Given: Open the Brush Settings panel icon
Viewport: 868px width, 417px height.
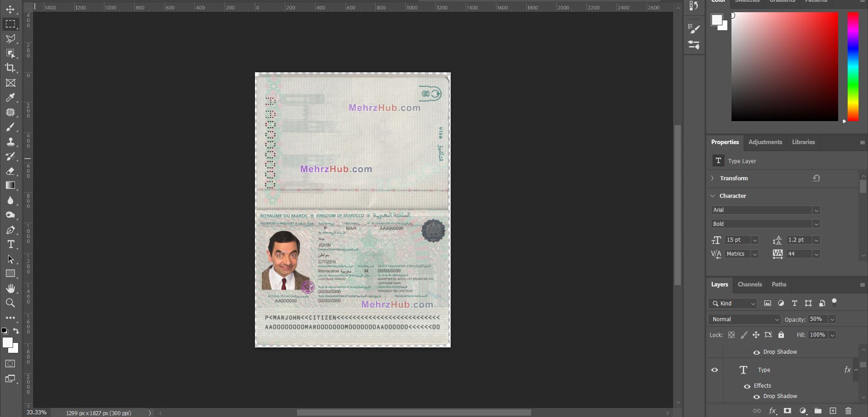Looking at the screenshot, I should point(694,29).
